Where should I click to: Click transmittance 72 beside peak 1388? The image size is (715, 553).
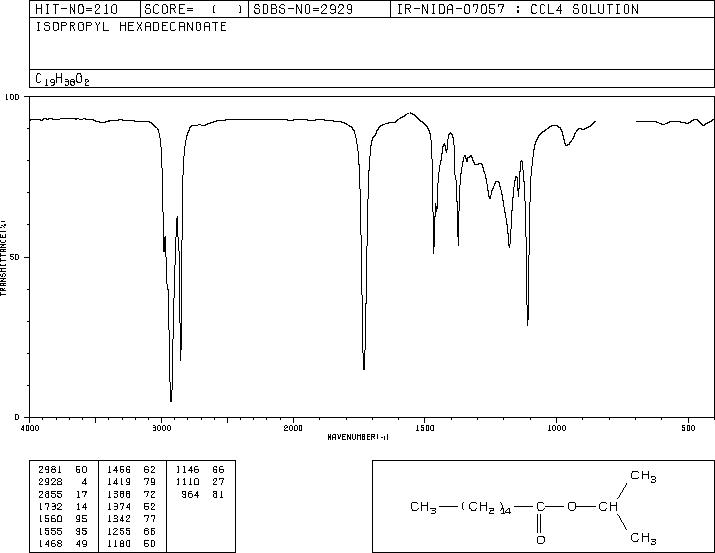[x=150, y=494]
